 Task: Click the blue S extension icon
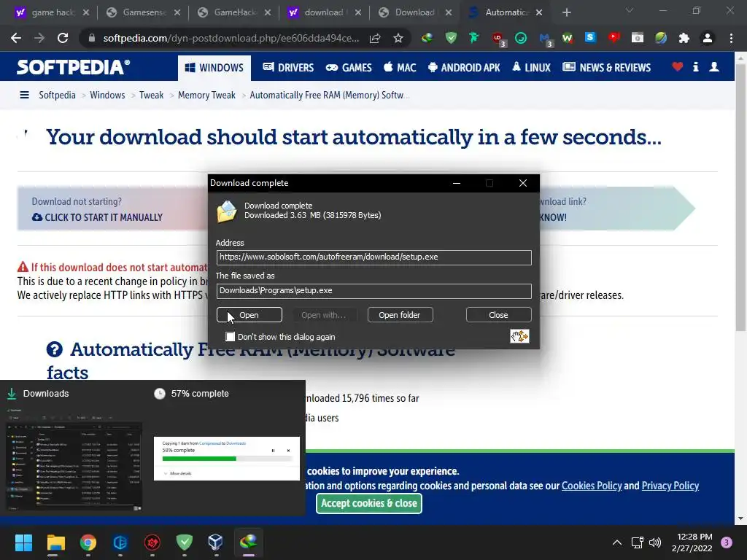point(590,37)
